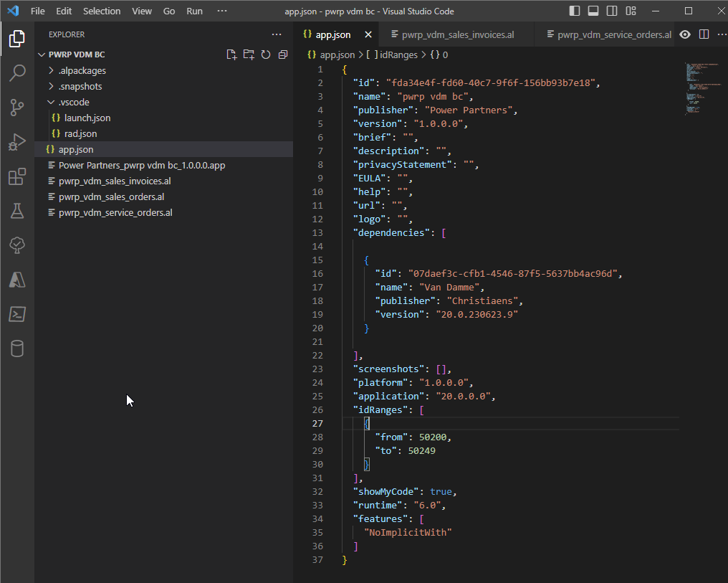Click app.json in the breadcrumb

click(337, 54)
